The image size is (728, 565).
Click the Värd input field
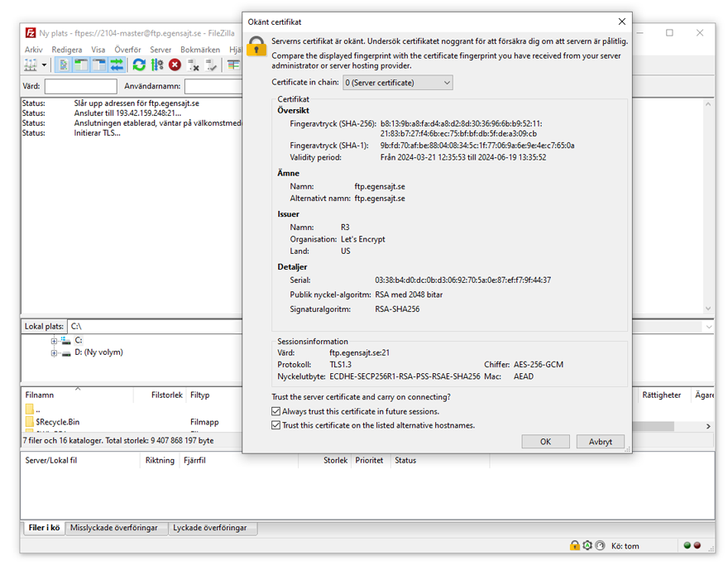[80, 86]
